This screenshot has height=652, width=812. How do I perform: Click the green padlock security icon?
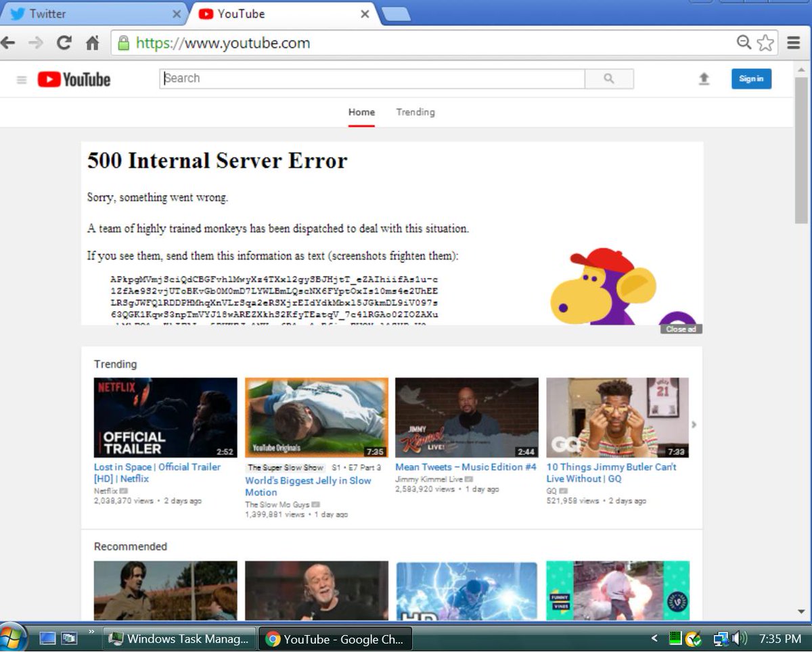[x=123, y=43]
